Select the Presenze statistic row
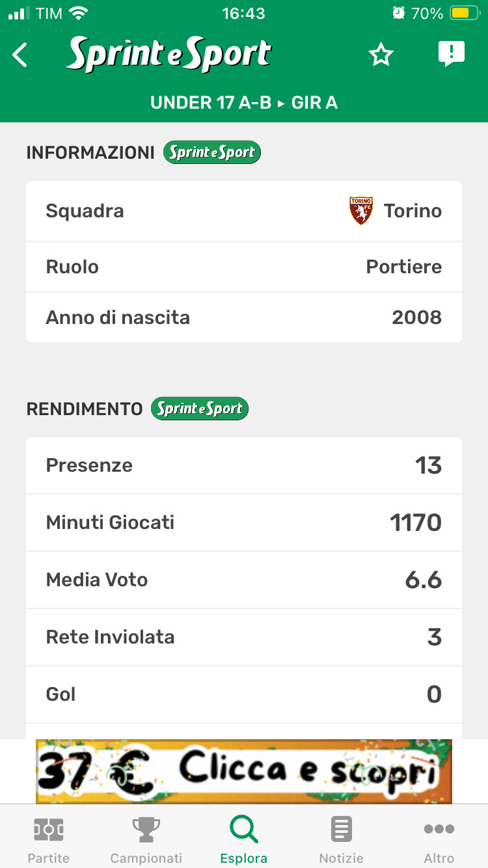The width and height of the screenshot is (488, 868). [244, 465]
